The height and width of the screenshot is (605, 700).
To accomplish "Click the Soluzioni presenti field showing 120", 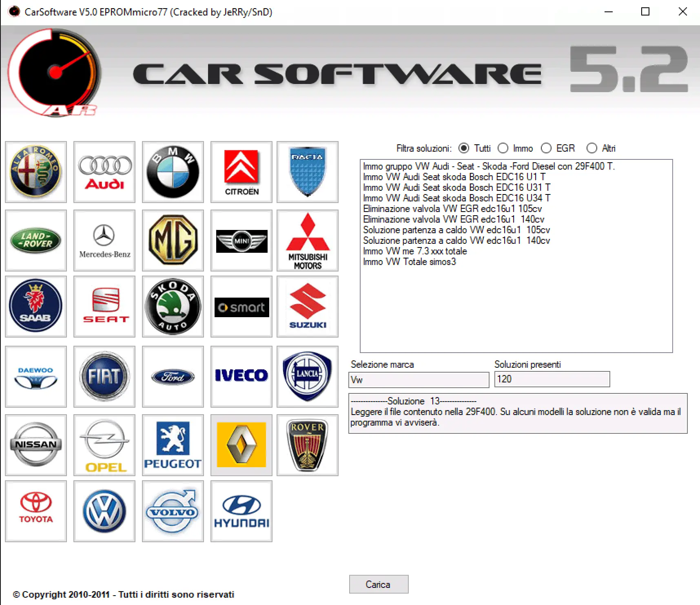I will (x=552, y=379).
